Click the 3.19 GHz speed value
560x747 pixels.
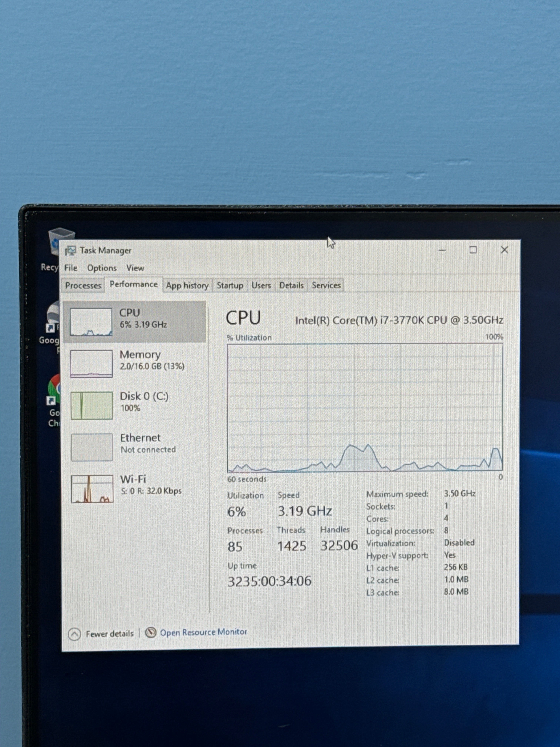(x=305, y=511)
